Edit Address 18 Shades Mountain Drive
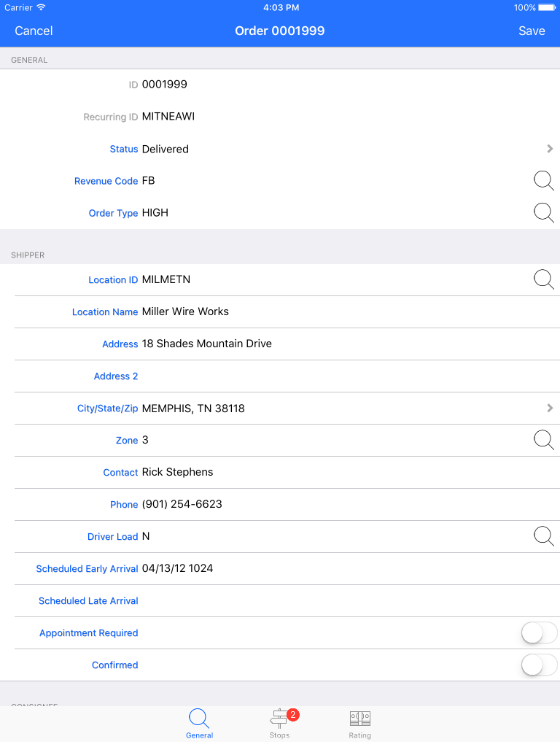560x747 pixels. (x=287, y=344)
